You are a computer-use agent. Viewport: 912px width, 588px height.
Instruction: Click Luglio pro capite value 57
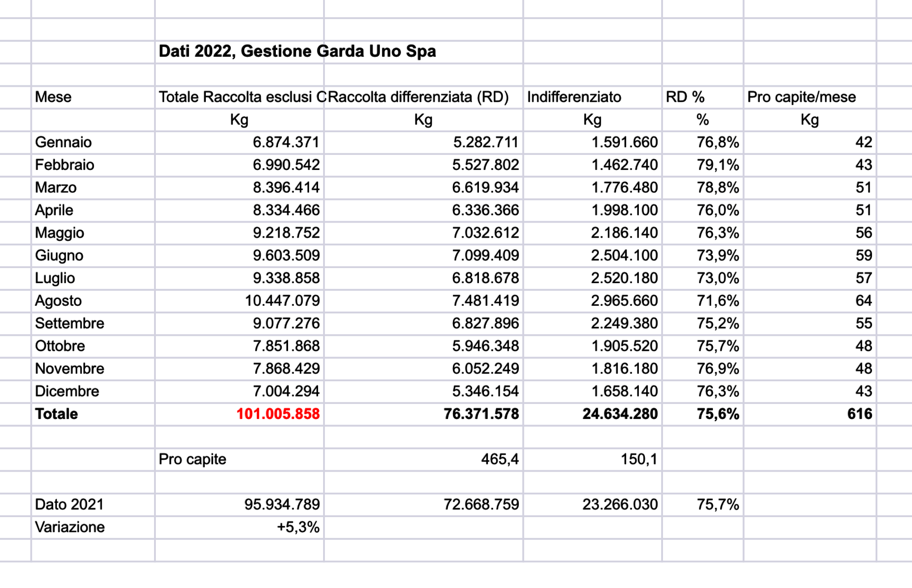click(x=864, y=278)
